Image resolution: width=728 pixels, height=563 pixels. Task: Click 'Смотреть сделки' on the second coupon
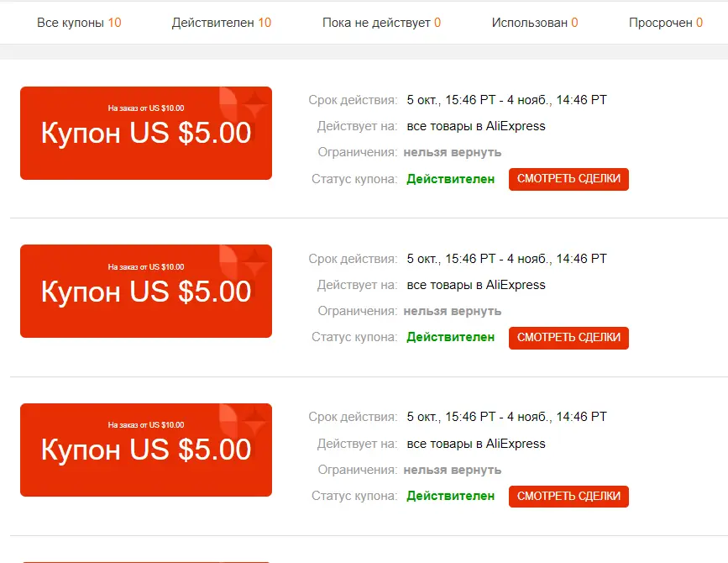point(568,338)
